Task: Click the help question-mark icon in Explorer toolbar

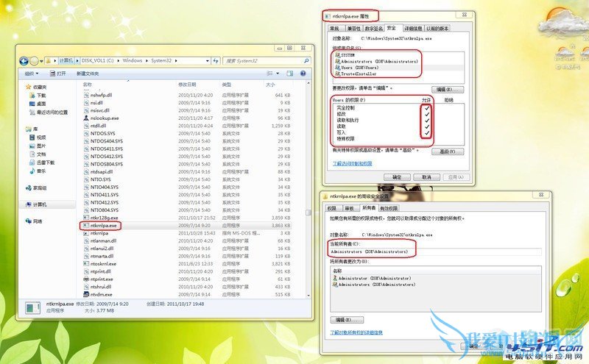Action: coord(303,74)
